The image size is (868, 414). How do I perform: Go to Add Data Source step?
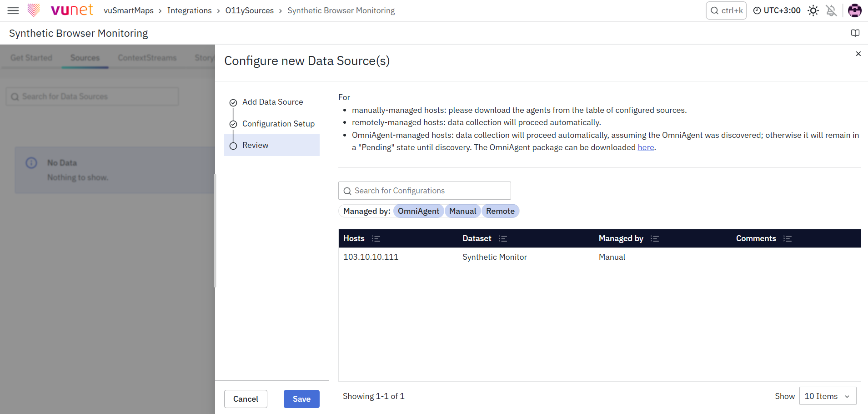(x=272, y=102)
